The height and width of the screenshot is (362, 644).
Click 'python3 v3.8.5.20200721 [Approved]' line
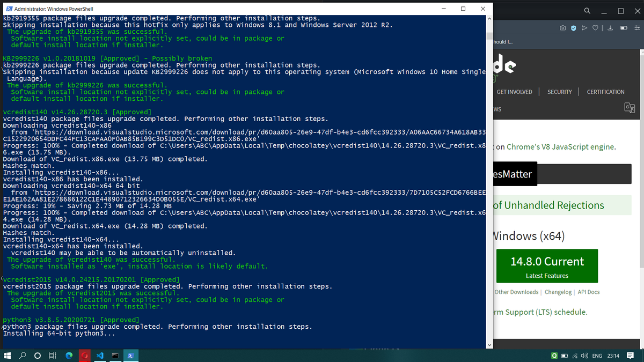(x=71, y=320)
